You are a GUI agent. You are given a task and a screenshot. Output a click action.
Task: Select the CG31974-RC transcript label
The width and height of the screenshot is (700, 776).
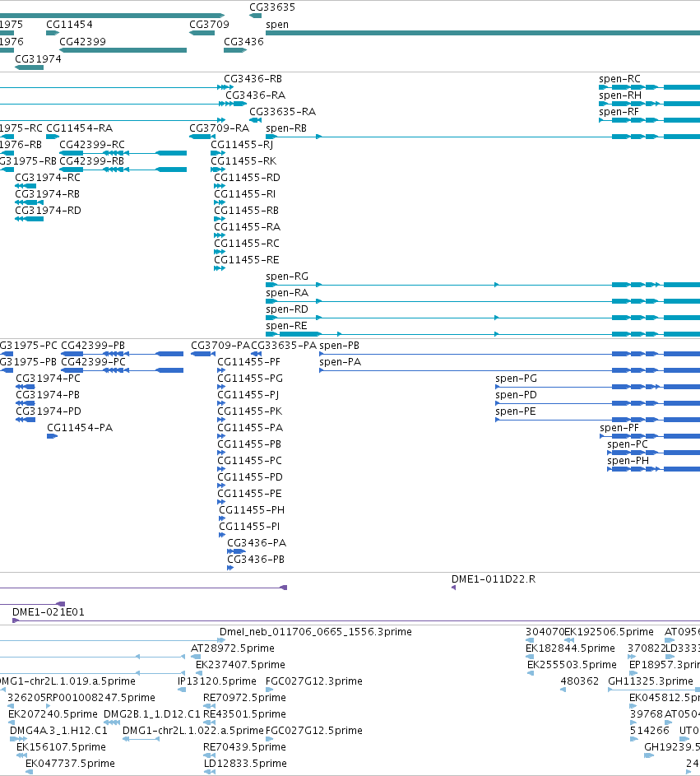pyautogui.click(x=48, y=178)
